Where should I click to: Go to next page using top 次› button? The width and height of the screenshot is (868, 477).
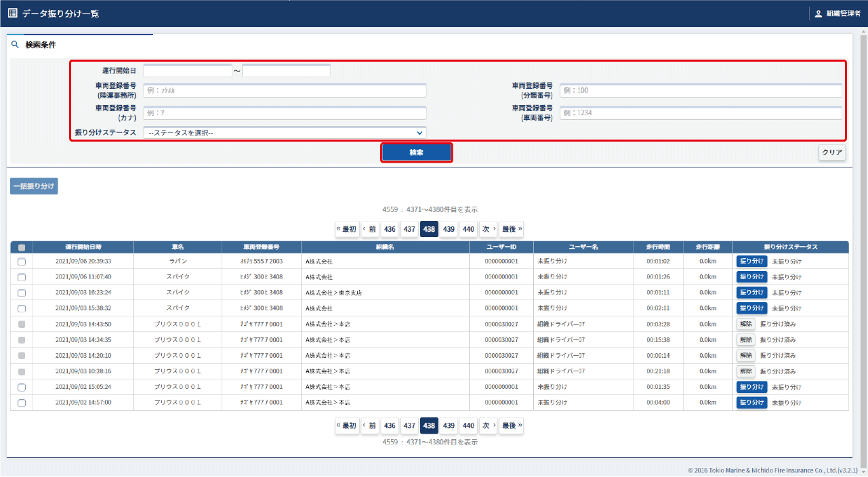489,229
